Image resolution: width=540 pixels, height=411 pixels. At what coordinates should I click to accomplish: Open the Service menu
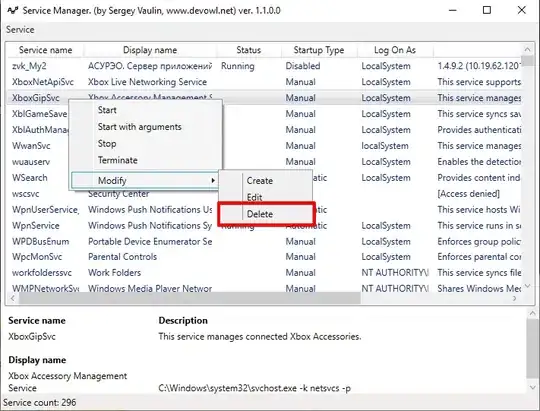pos(20,30)
